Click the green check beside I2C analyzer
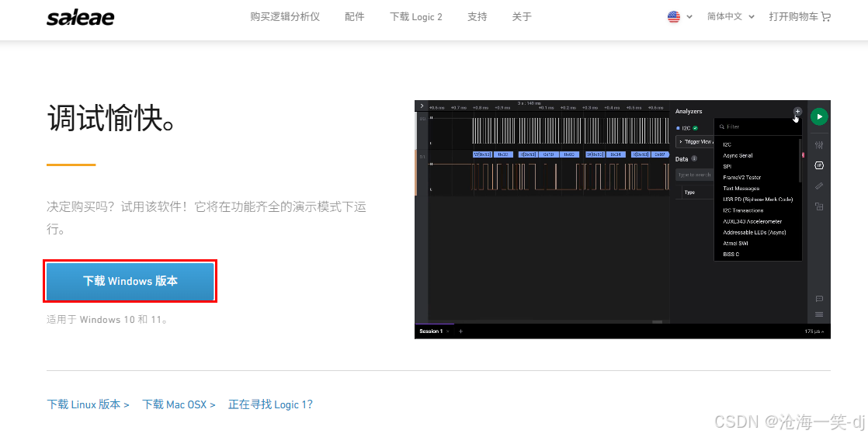868x437 pixels. pos(696,128)
